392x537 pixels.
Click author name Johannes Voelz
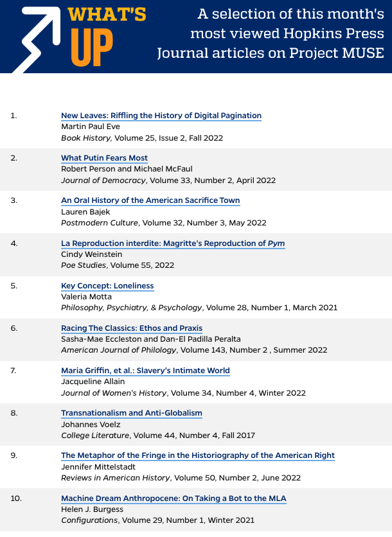(91, 425)
